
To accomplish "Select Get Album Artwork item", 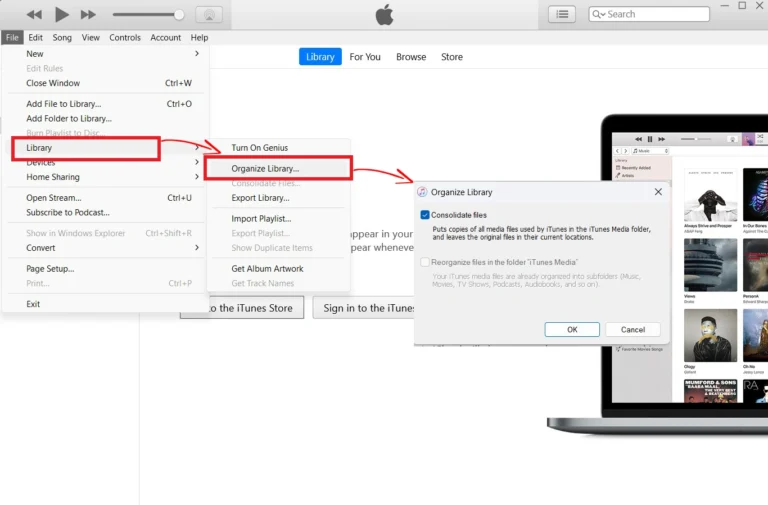I will click(278, 269).
